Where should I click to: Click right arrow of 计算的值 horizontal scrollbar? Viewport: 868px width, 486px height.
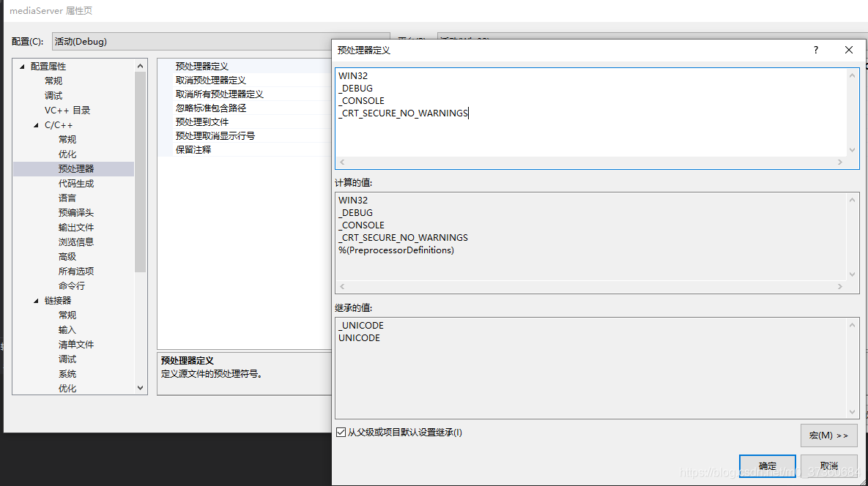click(839, 286)
